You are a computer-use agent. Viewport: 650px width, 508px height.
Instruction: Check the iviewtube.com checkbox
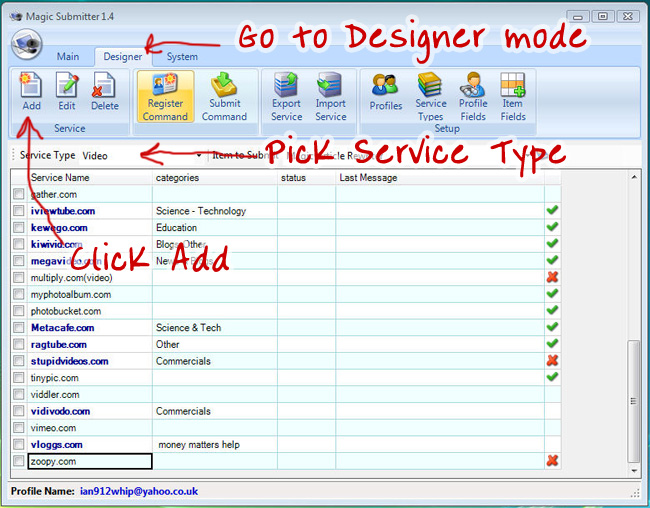(x=19, y=211)
